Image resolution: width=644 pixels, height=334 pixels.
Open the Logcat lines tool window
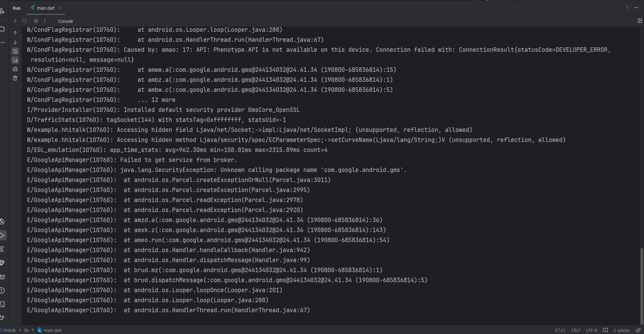pyautogui.click(x=2, y=249)
